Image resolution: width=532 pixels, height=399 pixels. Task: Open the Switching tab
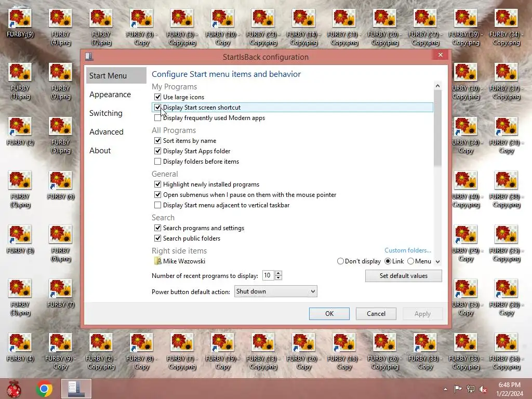click(x=106, y=113)
